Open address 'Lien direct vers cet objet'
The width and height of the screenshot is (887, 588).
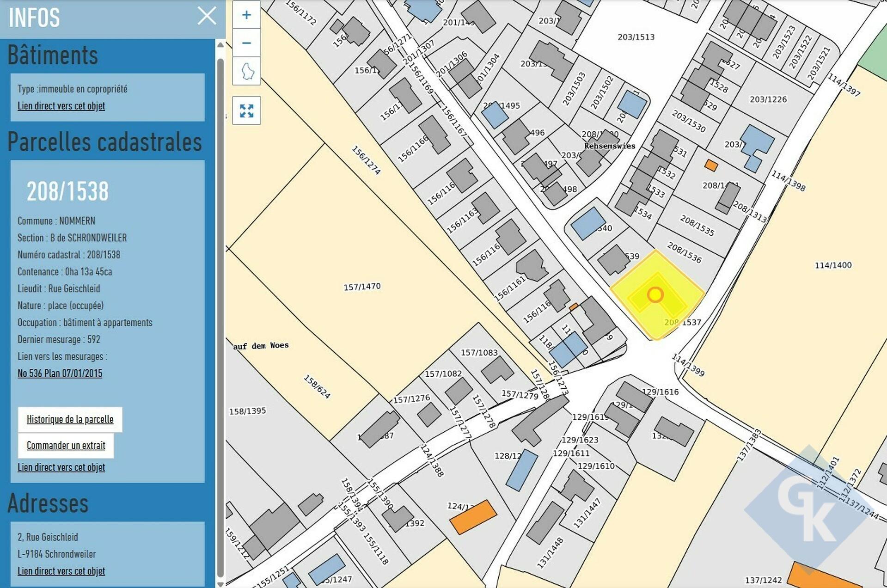pos(61,571)
